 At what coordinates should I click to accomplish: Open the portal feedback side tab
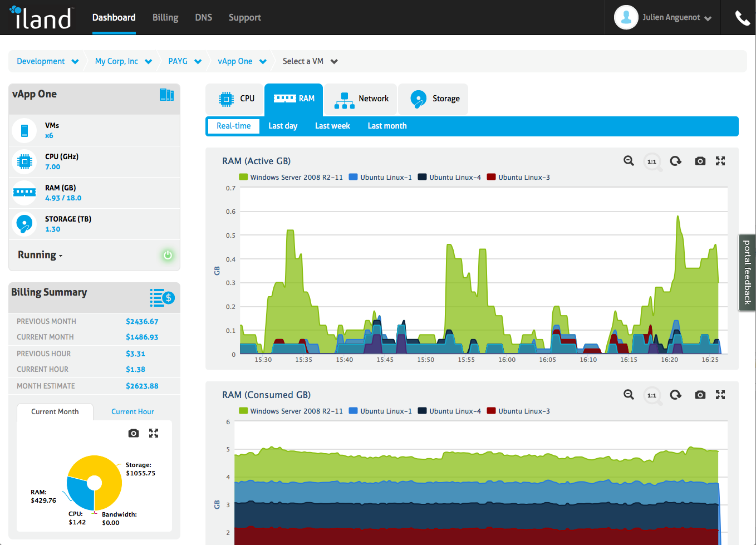747,272
